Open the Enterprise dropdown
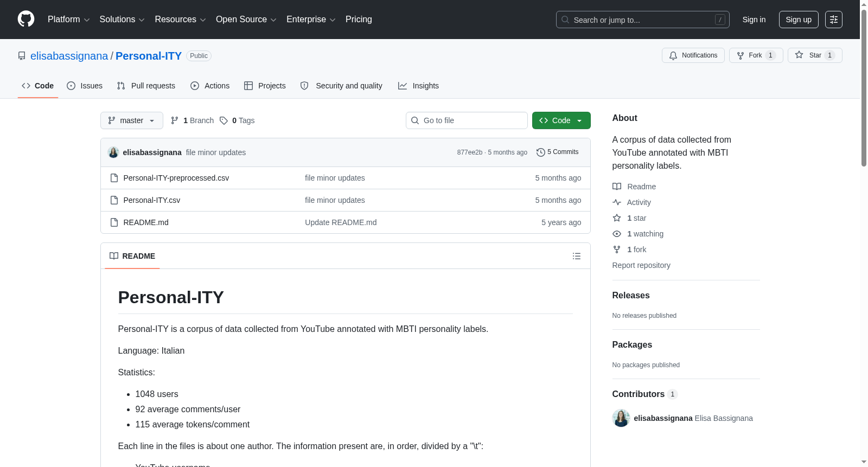This screenshot has width=868, height=467. click(x=311, y=20)
